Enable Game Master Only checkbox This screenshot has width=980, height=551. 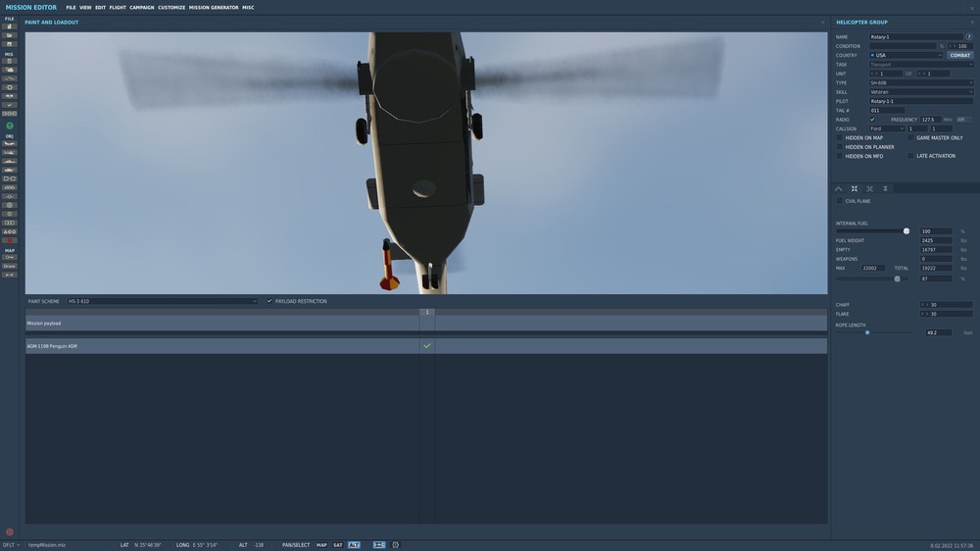coord(910,137)
